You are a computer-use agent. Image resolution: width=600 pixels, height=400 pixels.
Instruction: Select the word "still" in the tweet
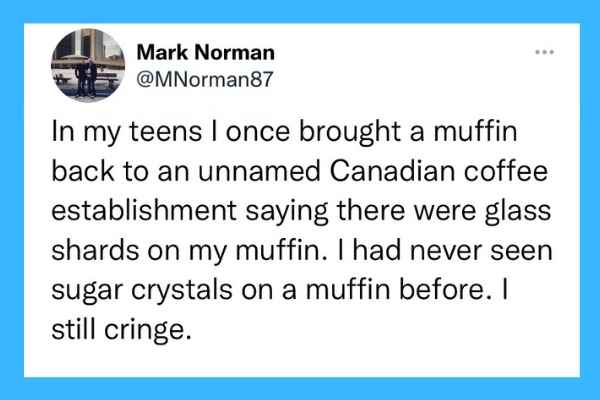(74, 330)
